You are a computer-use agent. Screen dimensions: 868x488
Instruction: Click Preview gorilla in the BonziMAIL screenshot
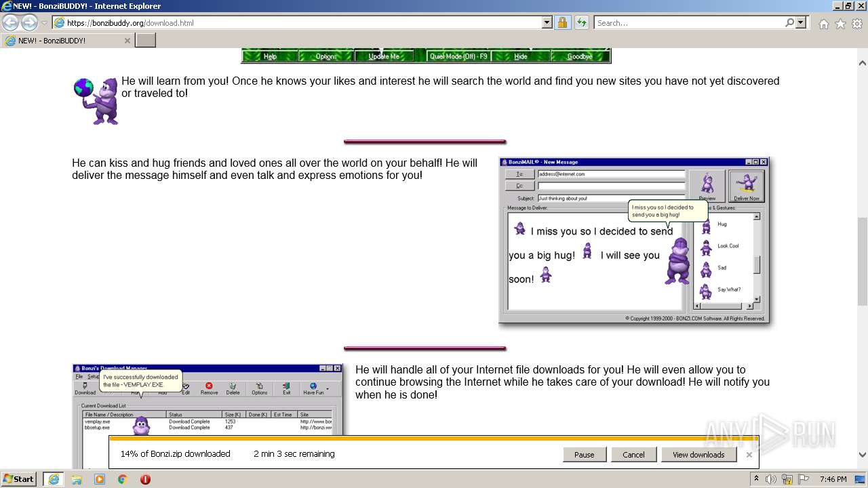707,186
